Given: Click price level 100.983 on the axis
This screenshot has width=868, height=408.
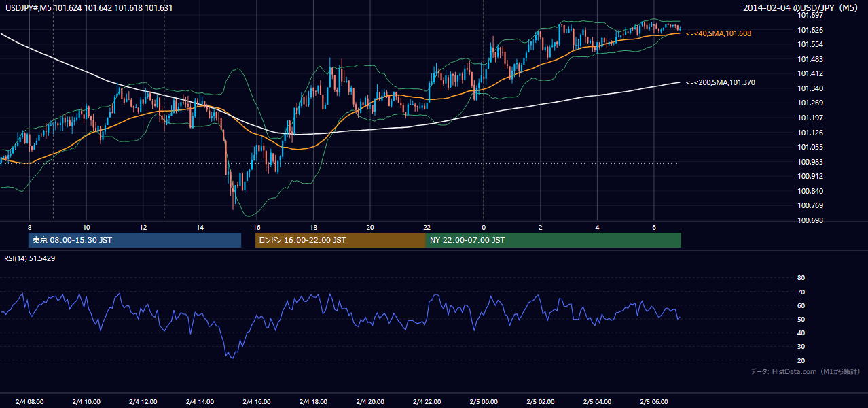Looking at the screenshot, I should coord(810,162).
